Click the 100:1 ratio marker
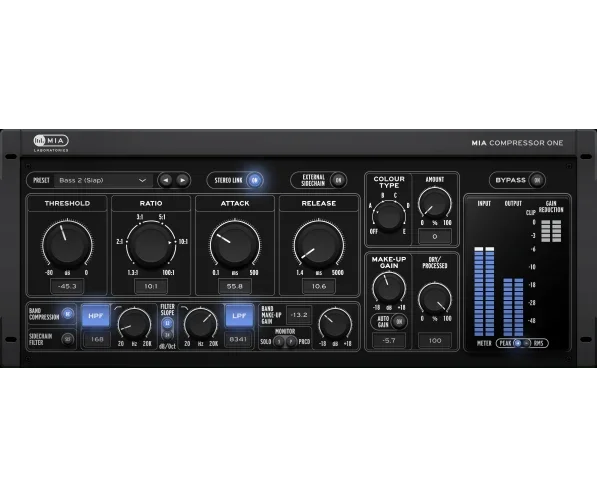This screenshot has width=597, height=497. coord(168,273)
